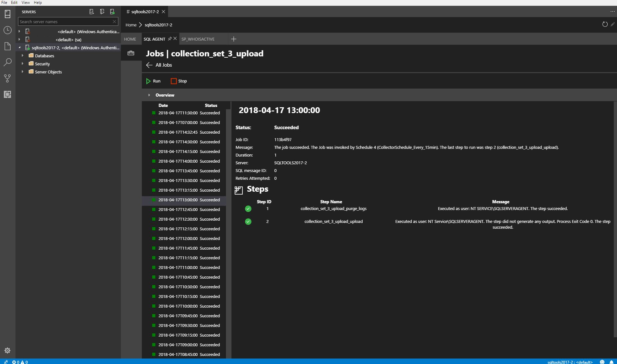Click the New Connection icon in Servers panel
Screen dimensions: 617x364
[92, 12]
